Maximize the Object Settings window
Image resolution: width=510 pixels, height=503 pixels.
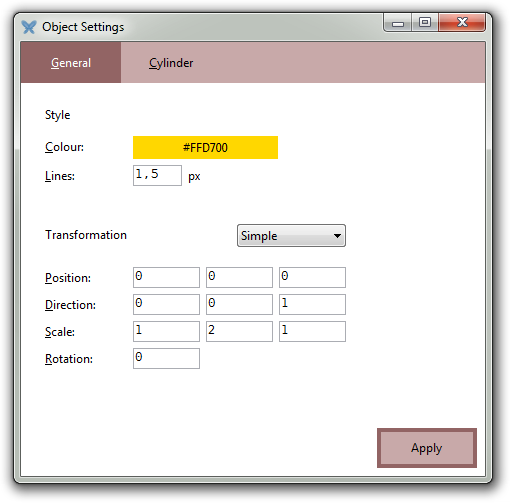425,23
